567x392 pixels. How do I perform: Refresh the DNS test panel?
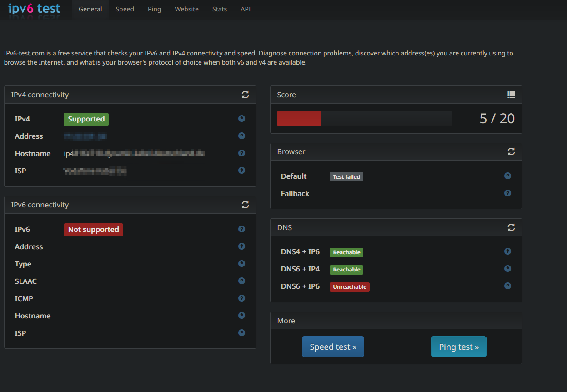[511, 227]
